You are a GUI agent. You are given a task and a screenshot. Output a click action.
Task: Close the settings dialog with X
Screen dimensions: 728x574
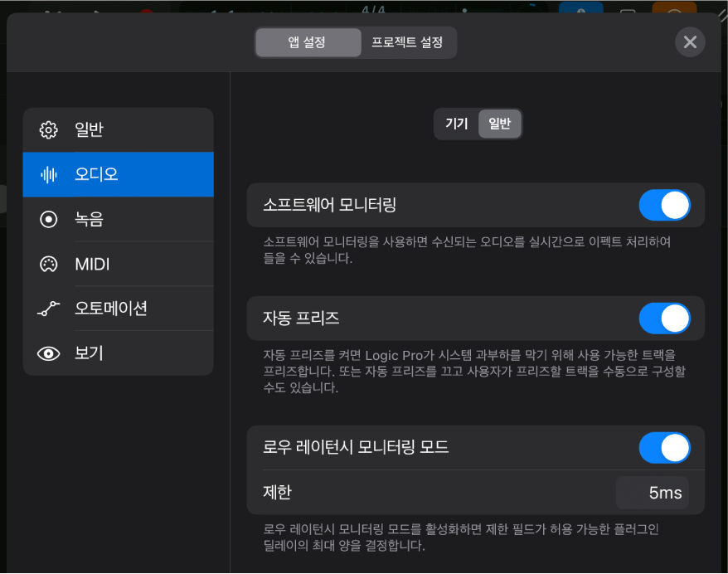tap(690, 42)
